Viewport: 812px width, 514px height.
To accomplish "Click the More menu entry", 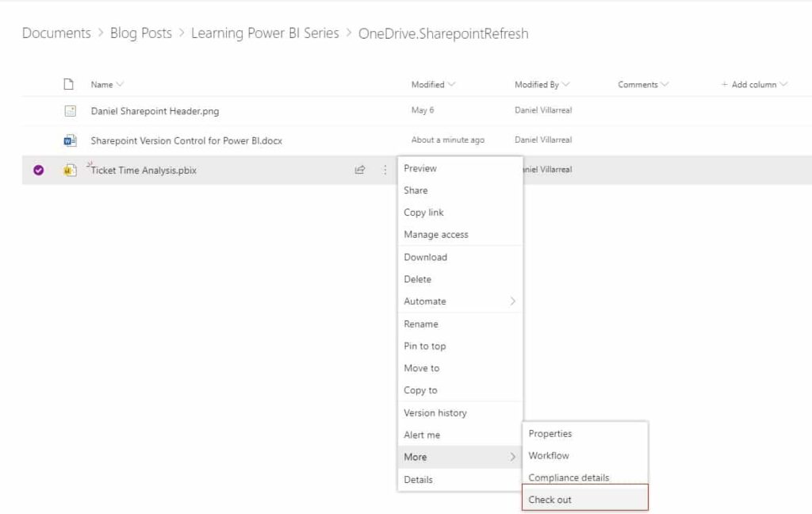I will click(460, 456).
